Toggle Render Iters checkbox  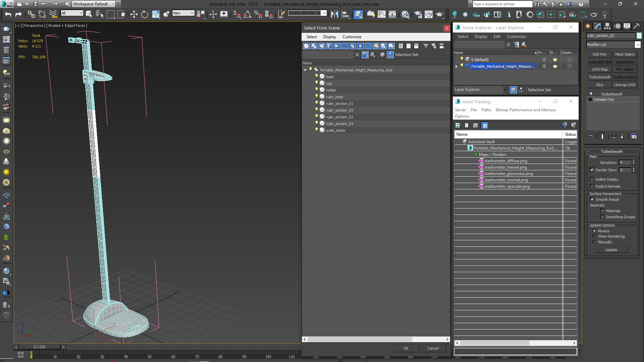(x=592, y=170)
